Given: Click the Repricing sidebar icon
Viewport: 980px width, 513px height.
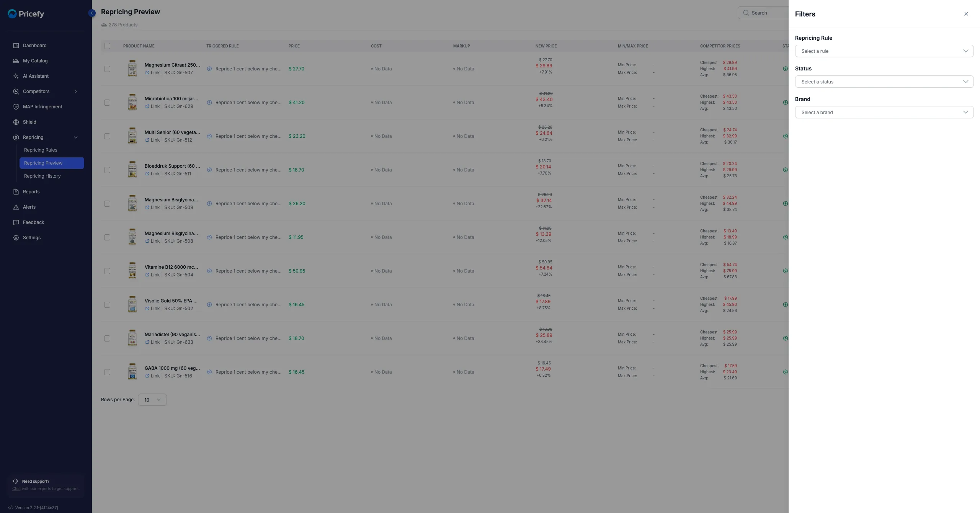Looking at the screenshot, I should click(16, 137).
